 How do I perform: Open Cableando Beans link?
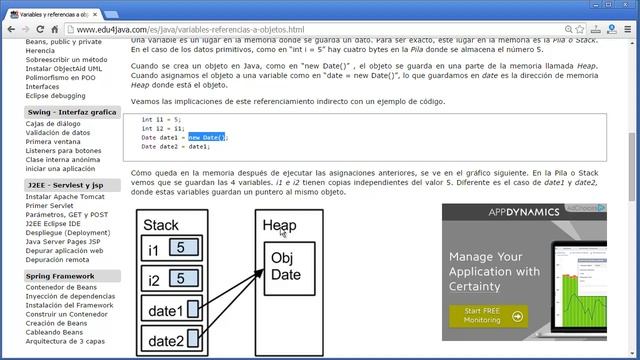click(54, 332)
